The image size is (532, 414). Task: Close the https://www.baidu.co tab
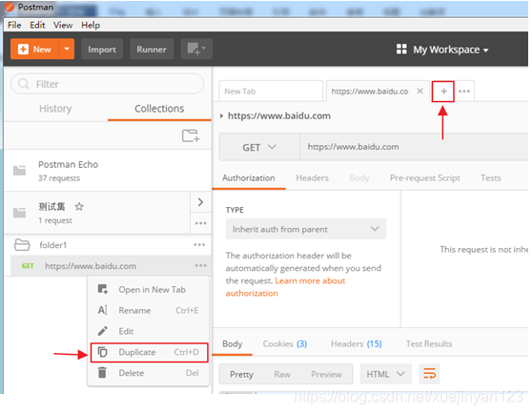419,91
